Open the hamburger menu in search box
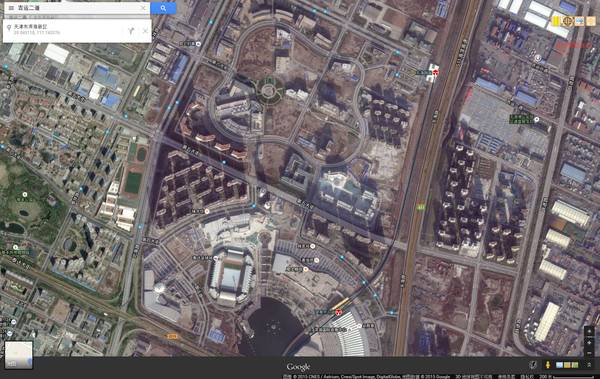Image resolution: width=600 pixels, height=379 pixels. tap(11, 8)
